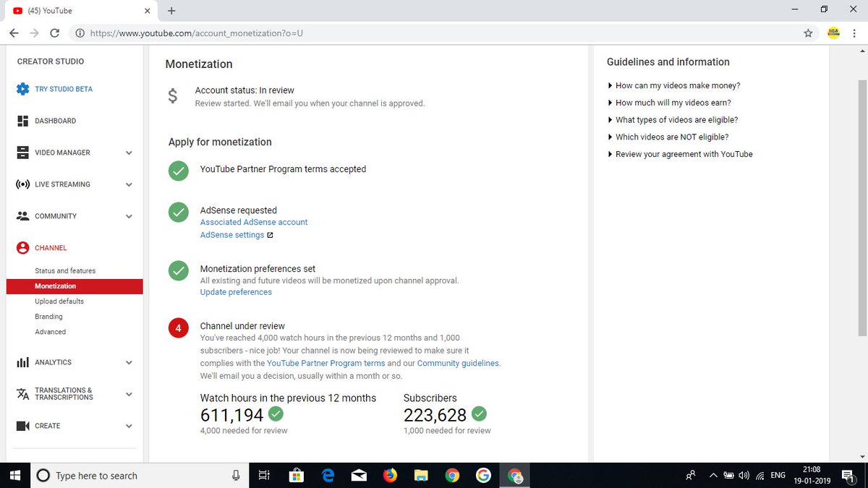Reload the page with refresh icon
The height and width of the screenshot is (488, 868).
54,33
